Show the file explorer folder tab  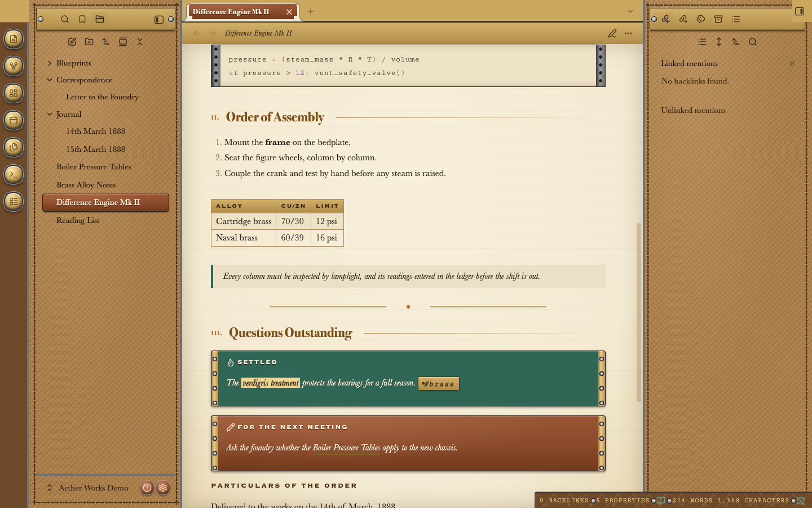pyautogui.click(x=100, y=19)
